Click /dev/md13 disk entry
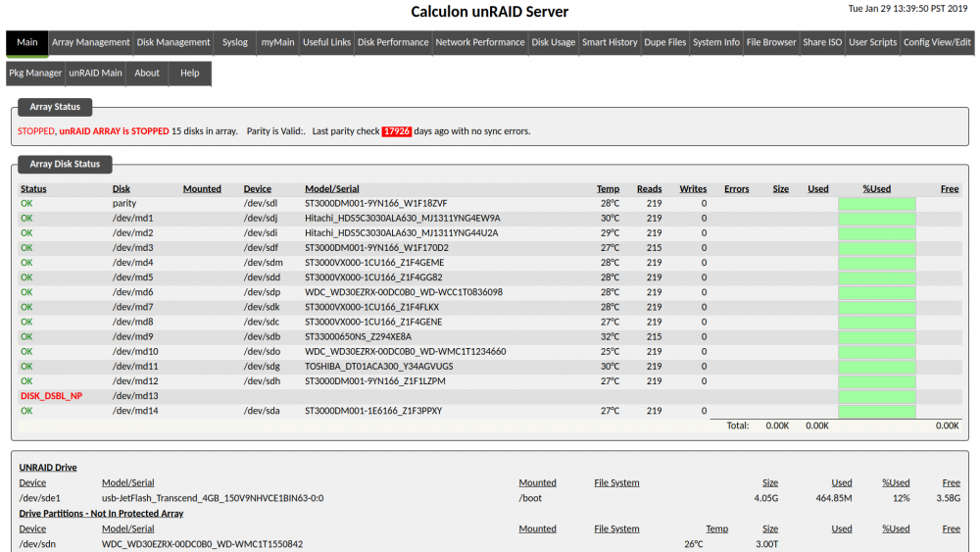 135,396
